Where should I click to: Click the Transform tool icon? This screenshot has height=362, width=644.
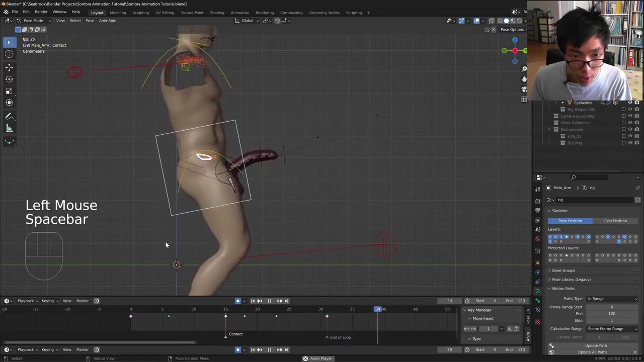click(x=9, y=103)
